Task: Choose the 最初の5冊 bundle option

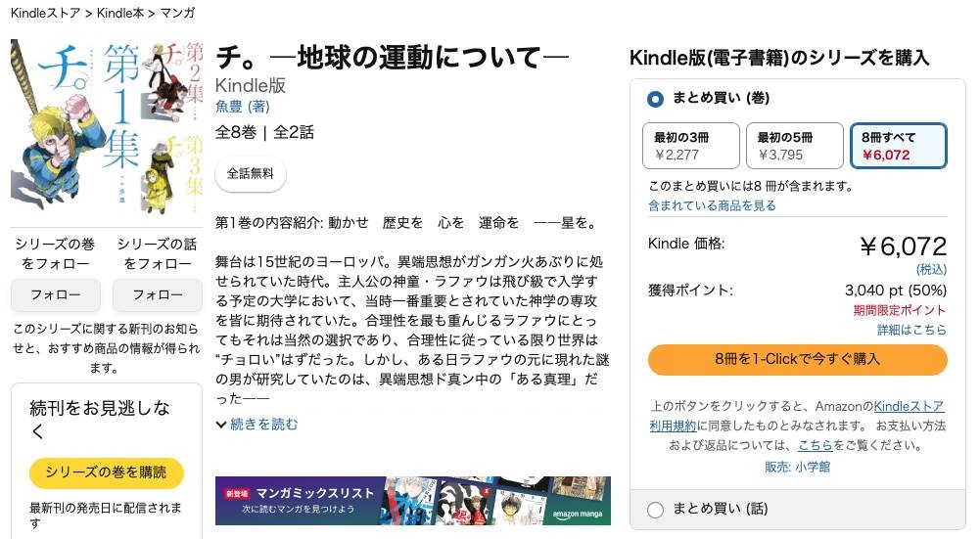Action: pos(794,146)
